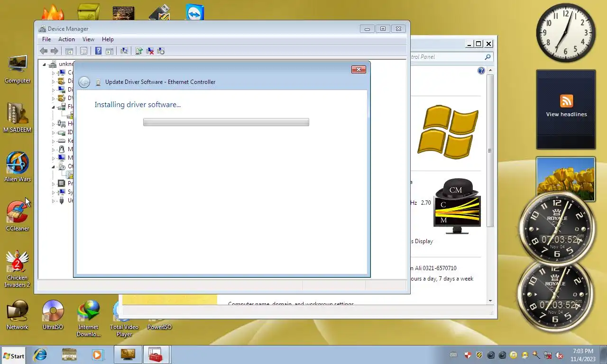607x364 pixels.
Task: Click the Uninstall device icon with red X
Action: tap(150, 51)
